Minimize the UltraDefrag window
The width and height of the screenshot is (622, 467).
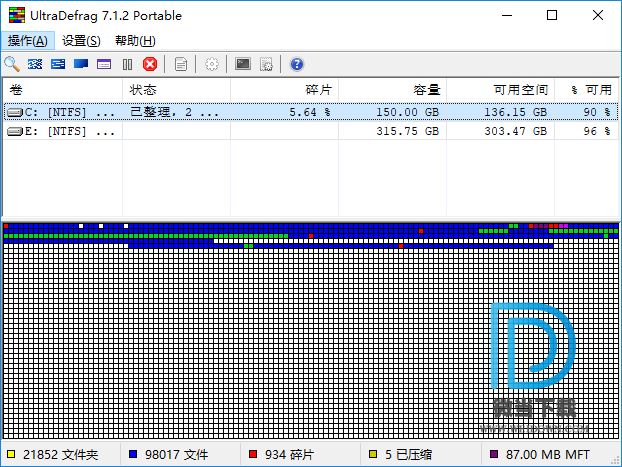(x=507, y=15)
